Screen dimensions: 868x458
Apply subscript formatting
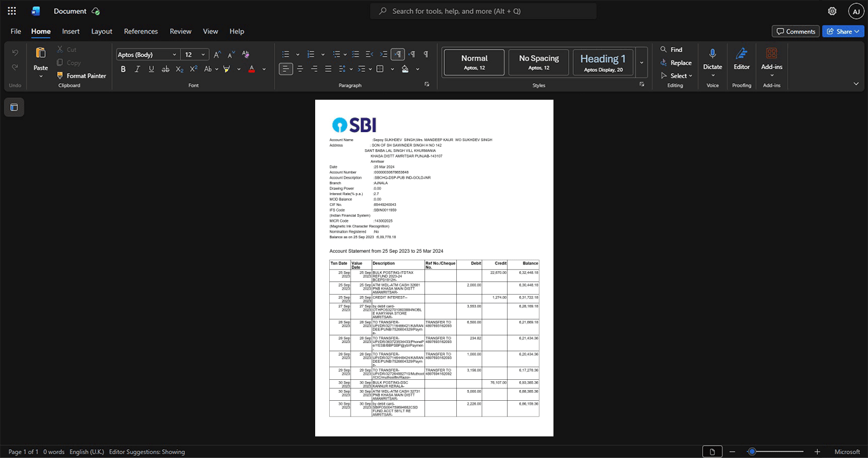coord(179,69)
